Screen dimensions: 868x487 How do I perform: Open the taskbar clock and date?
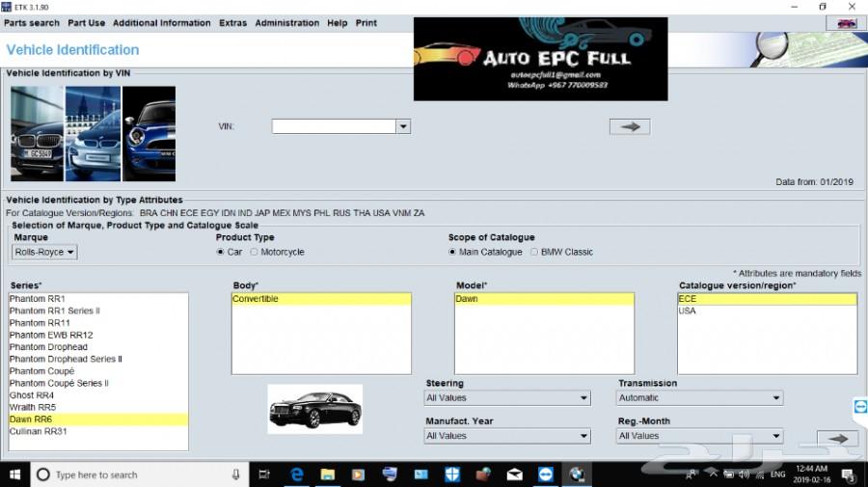pos(811,474)
